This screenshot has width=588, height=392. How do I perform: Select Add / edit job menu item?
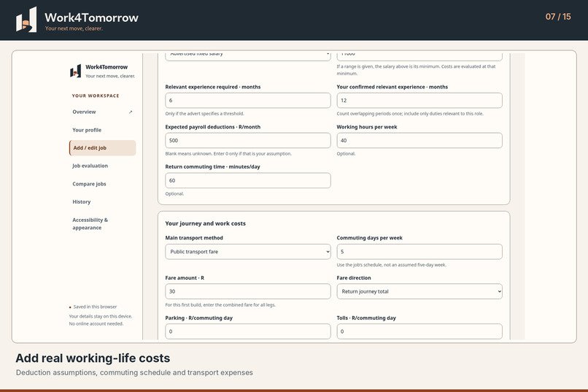[102, 147]
